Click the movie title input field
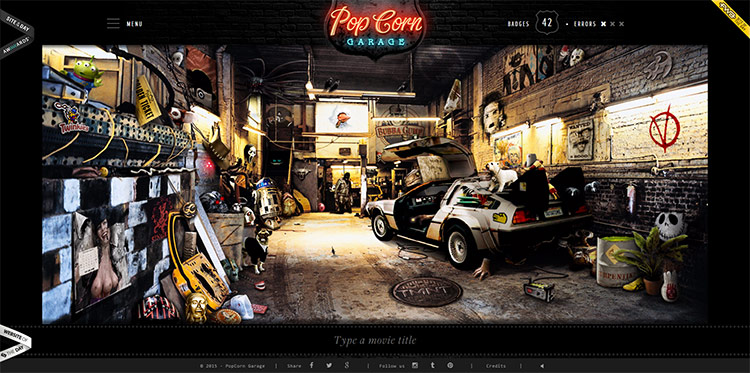Image resolution: width=750 pixels, height=373 pixels. (375, 340)
